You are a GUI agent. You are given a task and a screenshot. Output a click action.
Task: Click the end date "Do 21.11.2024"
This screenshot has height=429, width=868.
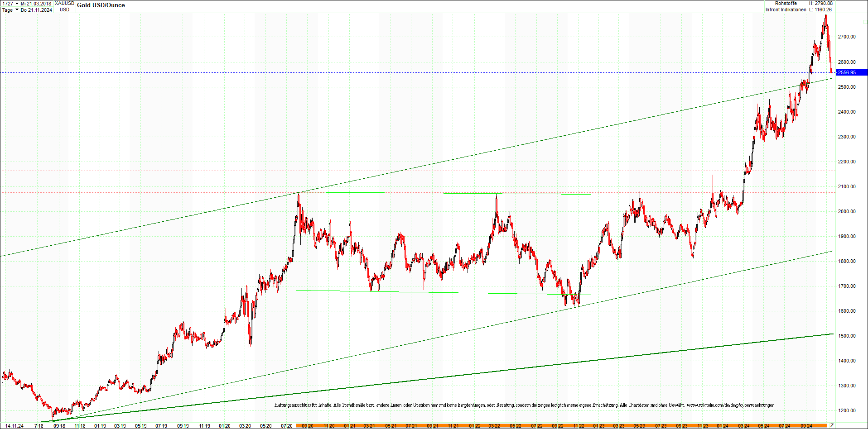coord(36,10)
